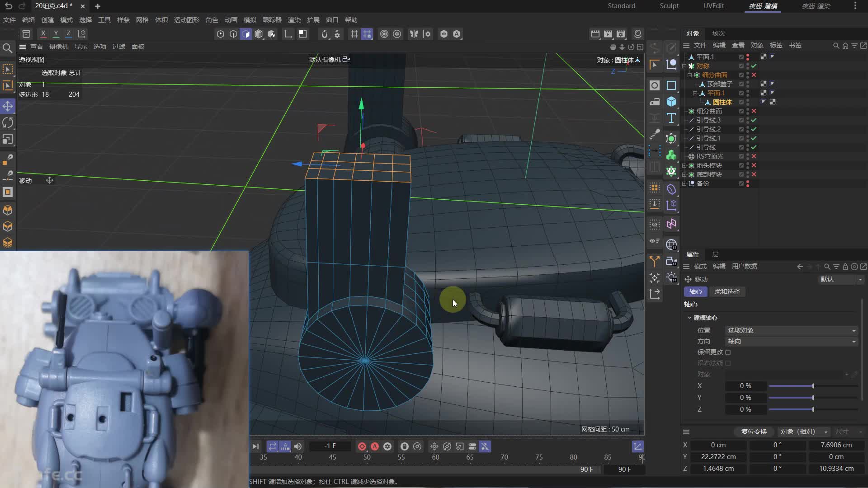Add volume builder green cubes icon
This screenshot has height=488, width=868.
click(671, 155)
